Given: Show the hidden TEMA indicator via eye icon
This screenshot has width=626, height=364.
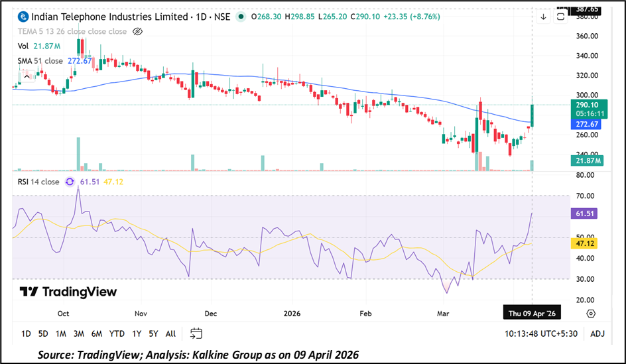Looking at the screenshot, I should 137,31.
